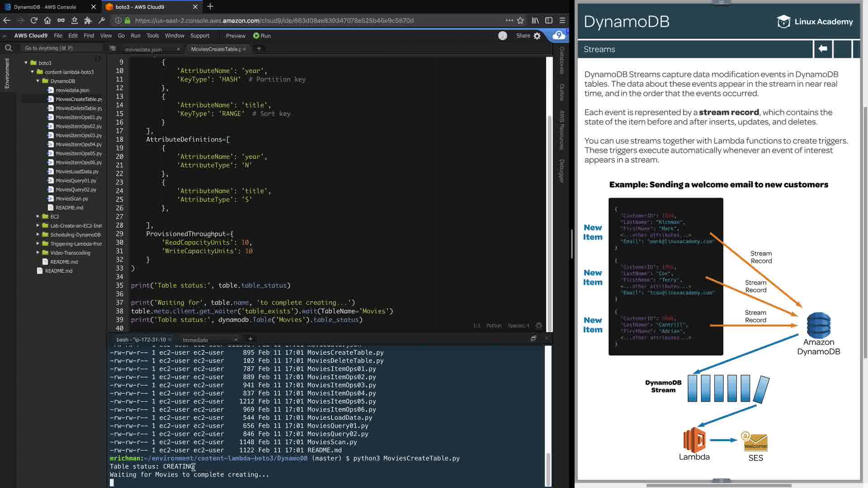
Task: Maximize the terminal pane icon
Action: (533, 338)
